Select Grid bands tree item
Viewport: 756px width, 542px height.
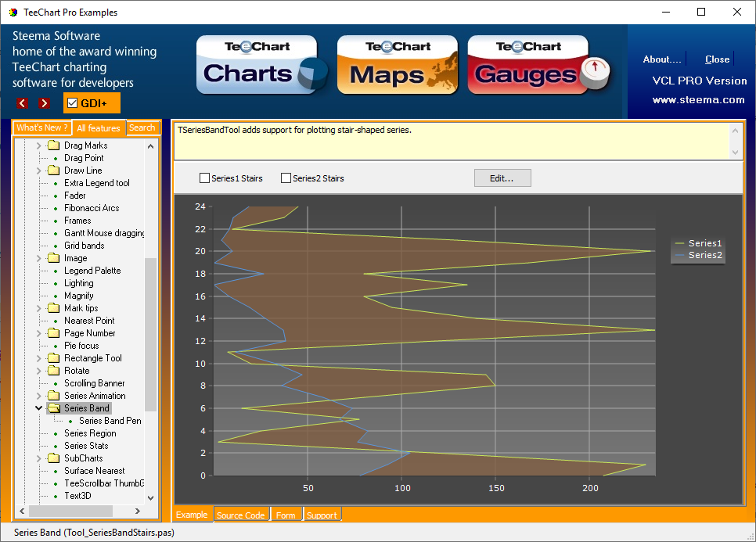85,246
